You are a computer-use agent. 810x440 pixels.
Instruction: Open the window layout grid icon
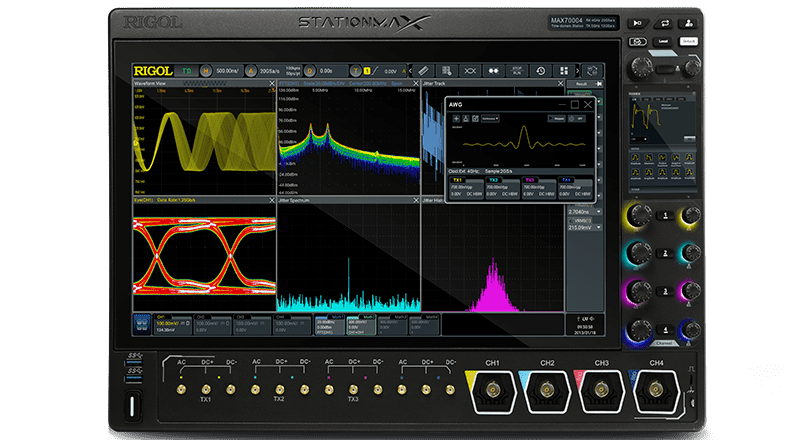tap(564, 71)
